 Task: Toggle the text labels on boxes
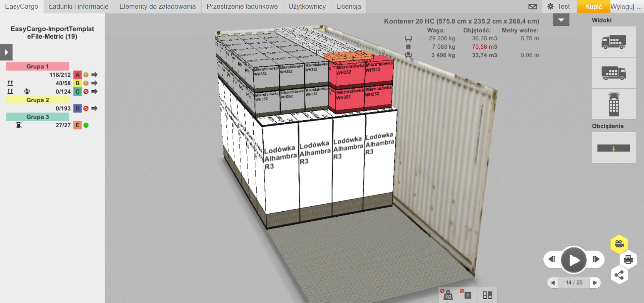tap(467, 295)
